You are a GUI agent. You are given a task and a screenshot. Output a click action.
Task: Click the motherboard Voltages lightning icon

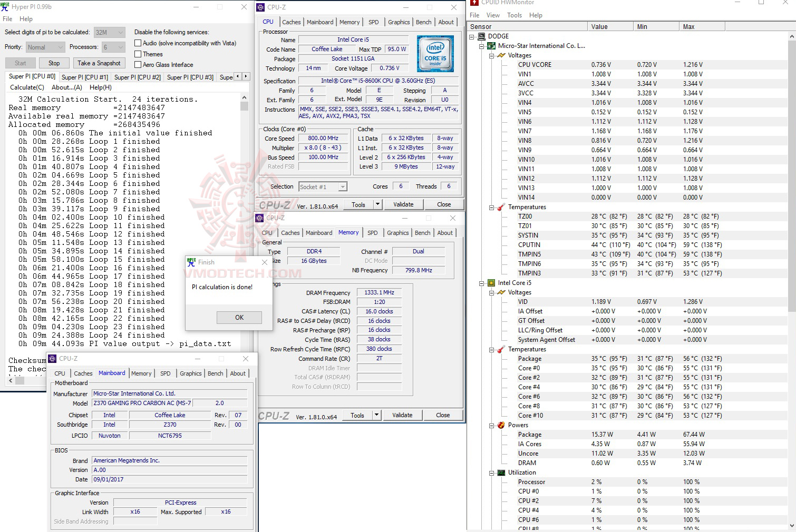(x=501, y=55)
